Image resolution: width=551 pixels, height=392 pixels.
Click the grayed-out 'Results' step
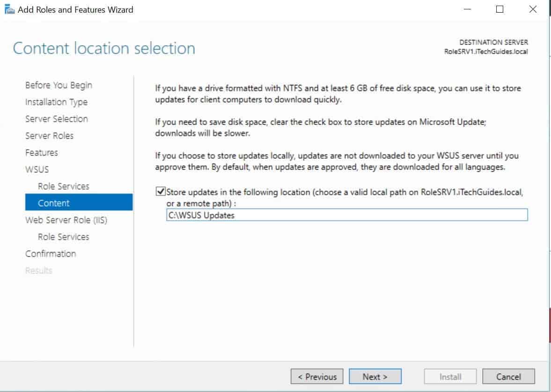pyautogui.click(x=38, y=270)
